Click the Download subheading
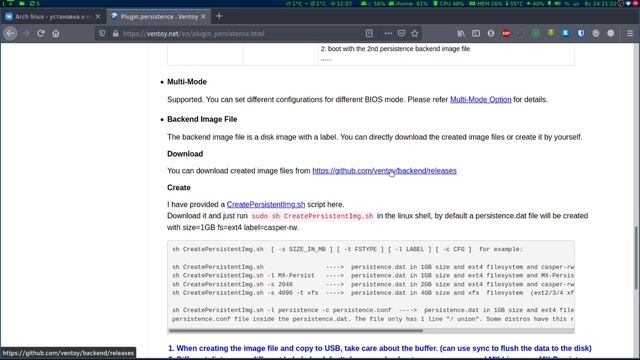The height and width of the screenshot is (360, 640). pyautogui.click(x=185, y=154)
